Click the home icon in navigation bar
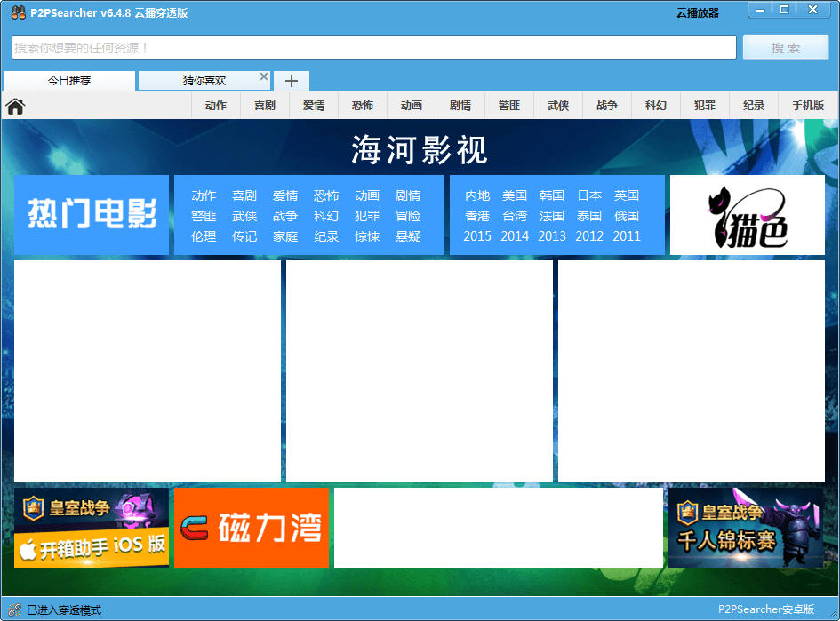This screenshot has height=621, width=840. click(x=15, y=107)
